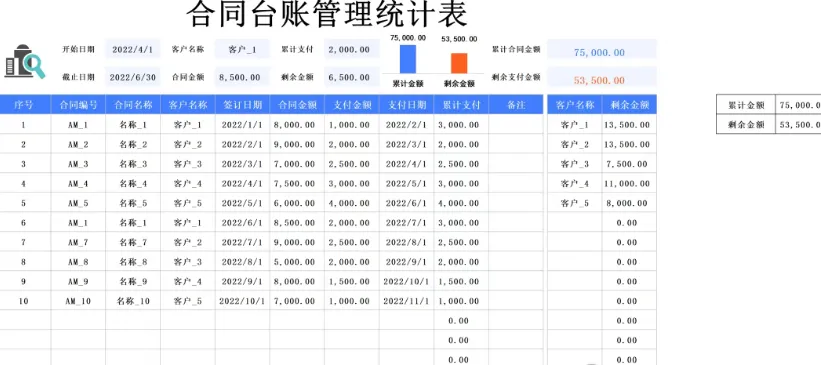Select row 1 remark cell under 备注

click(516, 125)
